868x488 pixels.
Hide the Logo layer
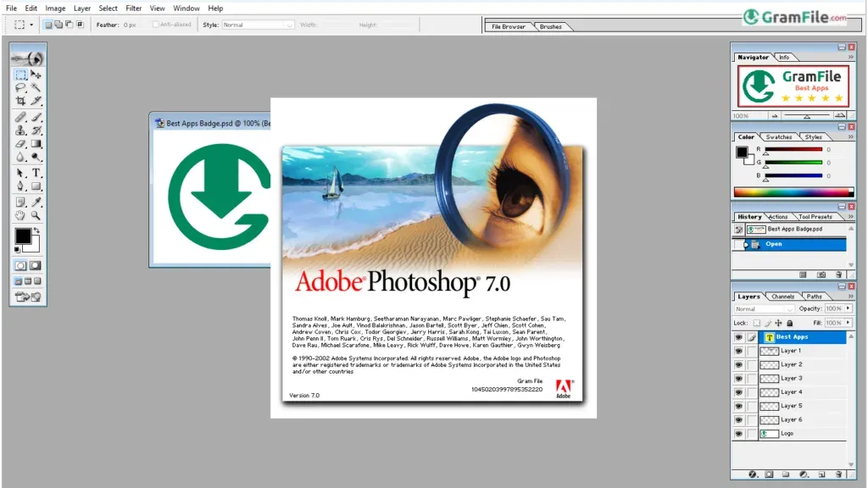tap(738, 434)
